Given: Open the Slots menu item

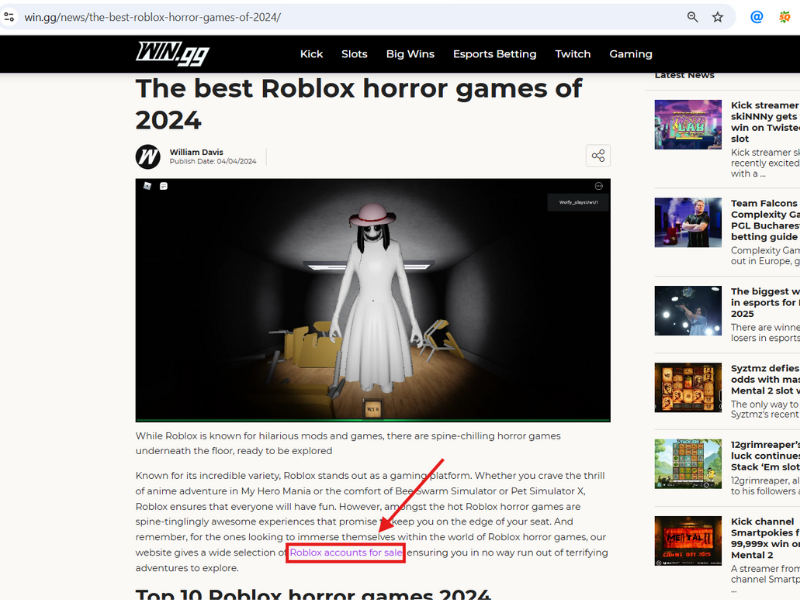Looking at the screenshot, I should (354, 54).
